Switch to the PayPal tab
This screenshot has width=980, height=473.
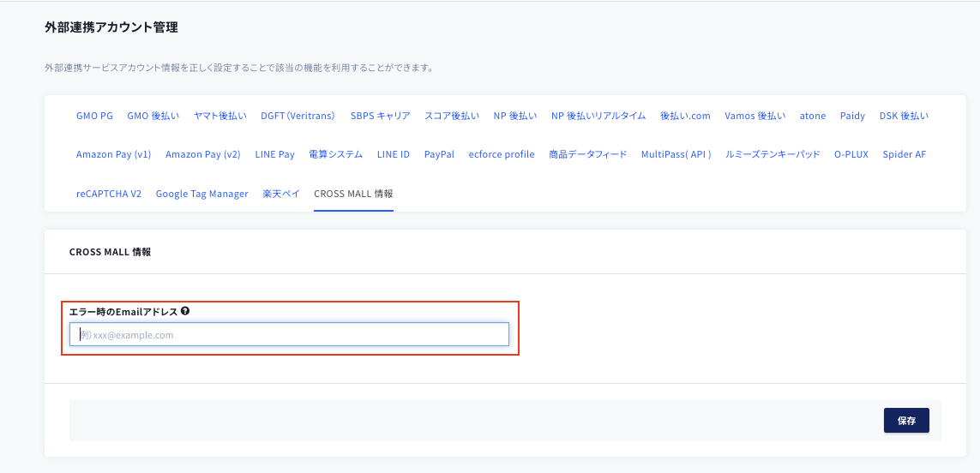pos(439,154)
